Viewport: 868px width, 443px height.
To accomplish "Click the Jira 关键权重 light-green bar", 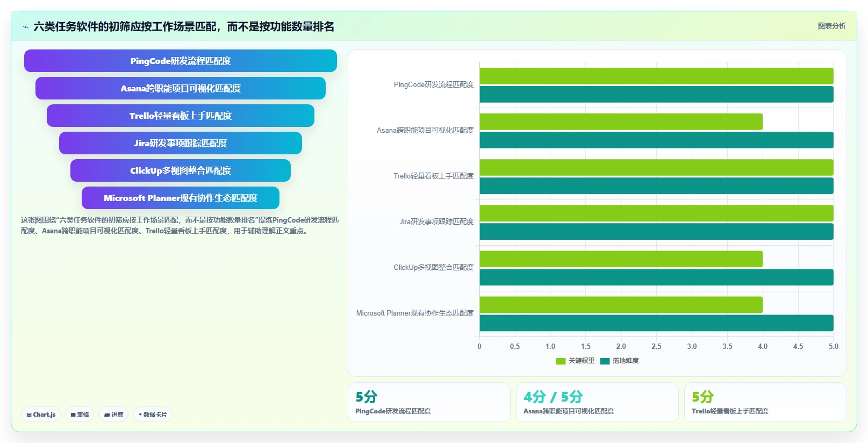I will 656,213.
